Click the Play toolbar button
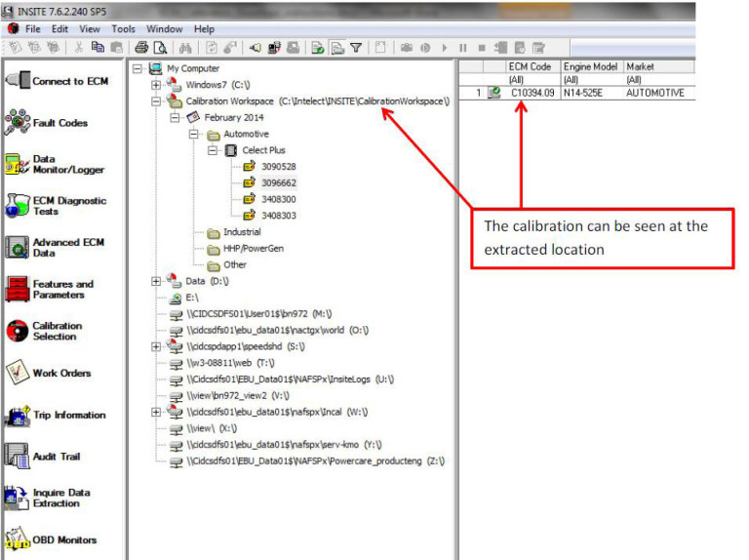 (x=445, y=48)
